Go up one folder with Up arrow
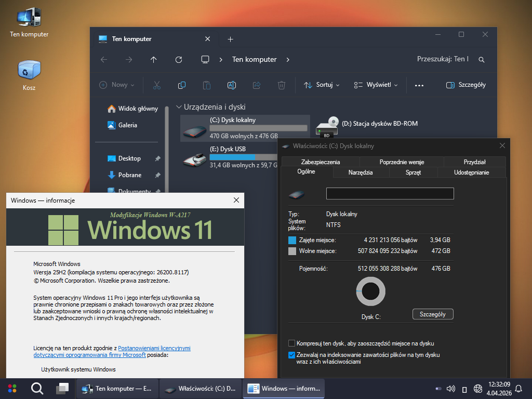Image resolution: width=532 pixels, height=399 pixels. click(154, 60)
